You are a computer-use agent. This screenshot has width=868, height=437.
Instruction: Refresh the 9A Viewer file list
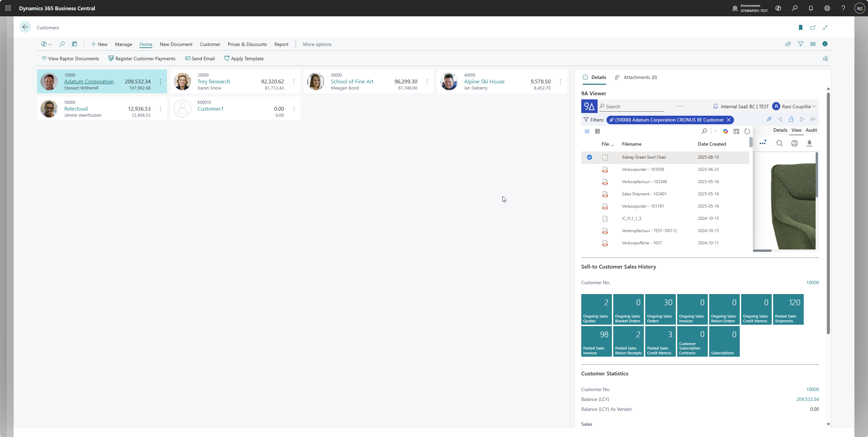747,131
